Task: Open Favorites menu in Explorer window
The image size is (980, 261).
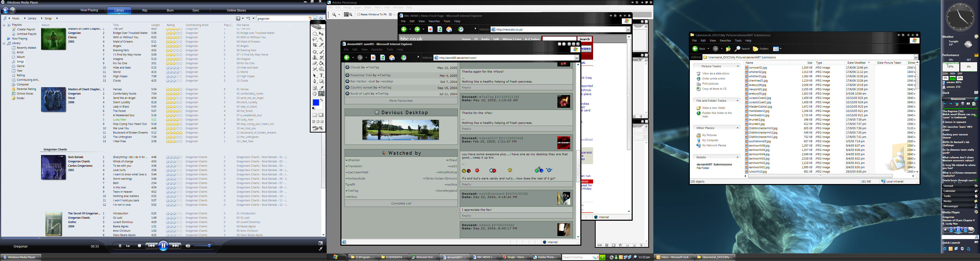Action: [725, 41]
